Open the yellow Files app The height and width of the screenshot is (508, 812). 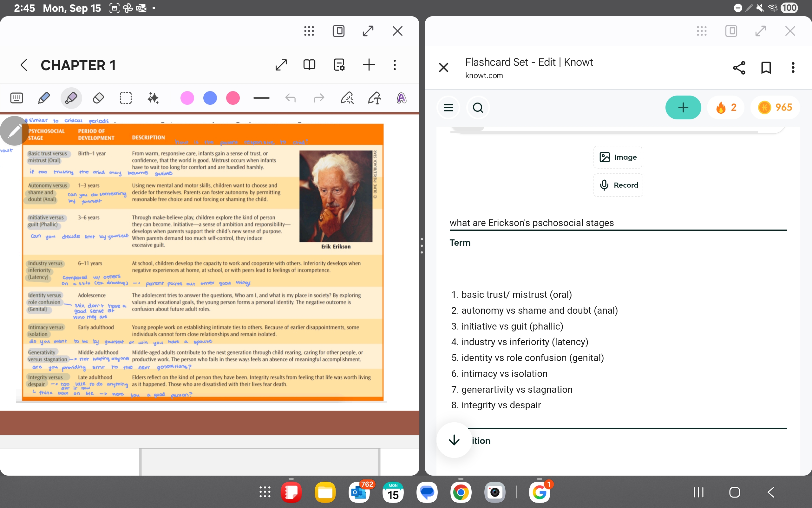[325, 492]
